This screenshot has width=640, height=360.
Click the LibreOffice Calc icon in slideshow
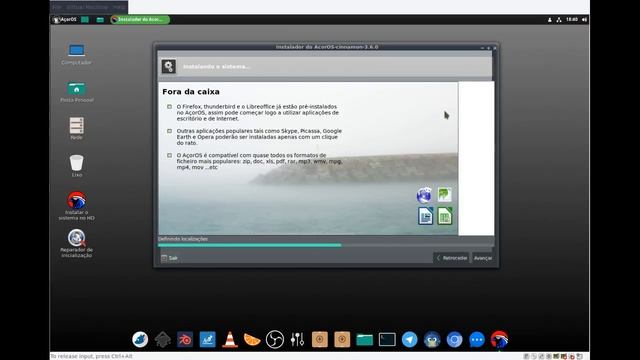click(x=445, y=216)
